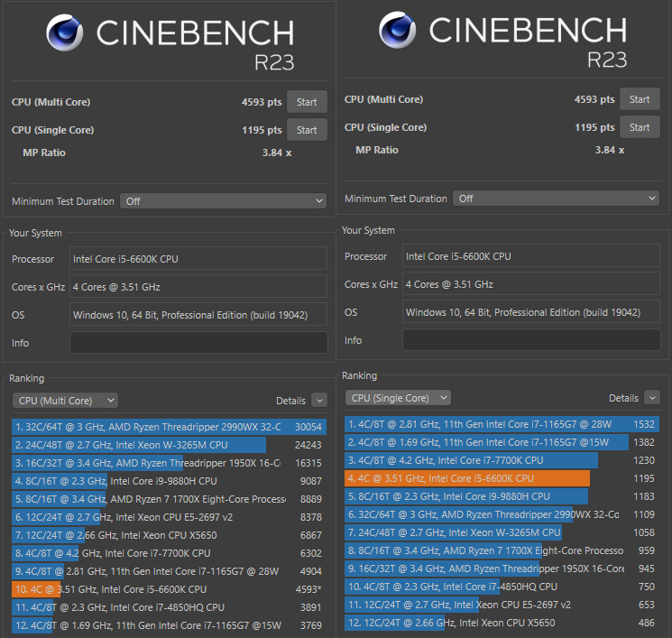Select i7-1165G7 @ 28W single core row 1532
Screen dimensions: 672x638
click(502, 424)
